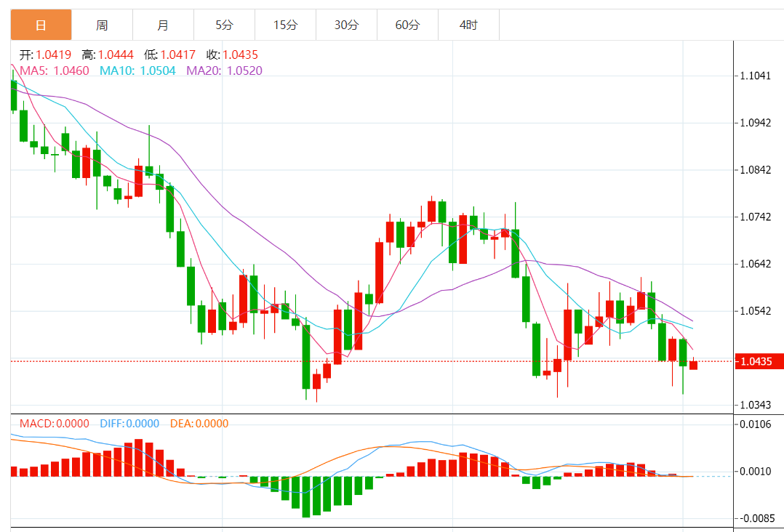Open the 60分 sixty-minute chart tab
Viewport: 784px width, 532px height.
pyautogui.click(x=407, y=25)
